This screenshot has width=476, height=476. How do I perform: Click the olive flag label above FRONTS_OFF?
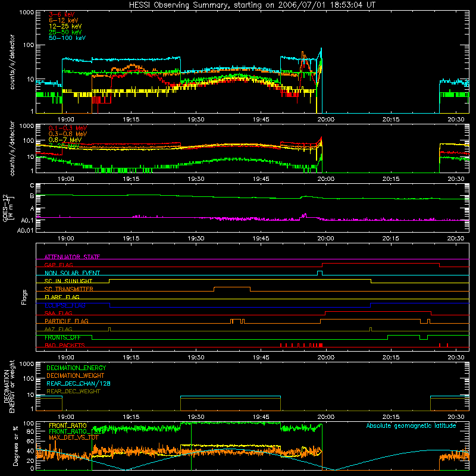pos(58,329)
